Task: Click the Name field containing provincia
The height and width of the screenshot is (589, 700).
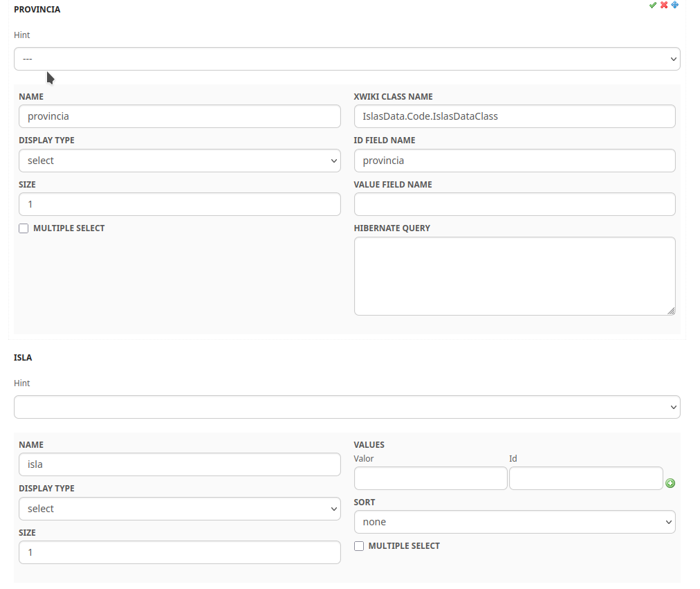Action: coord(179,116)
